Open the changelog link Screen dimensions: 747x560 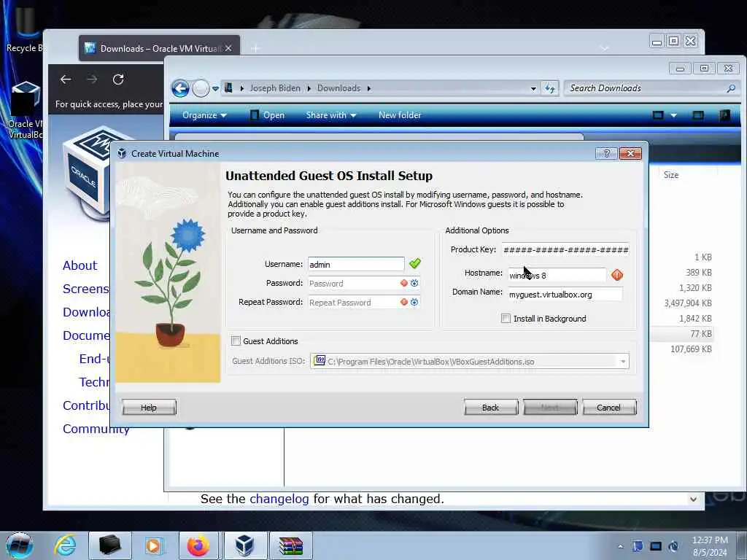coord(279,499)
